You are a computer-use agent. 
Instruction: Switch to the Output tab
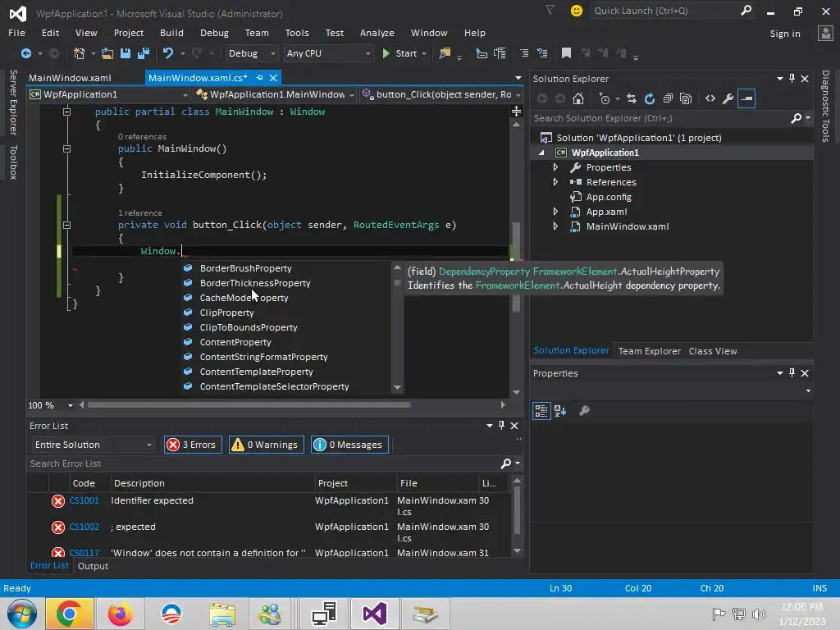tap(93, 566)
